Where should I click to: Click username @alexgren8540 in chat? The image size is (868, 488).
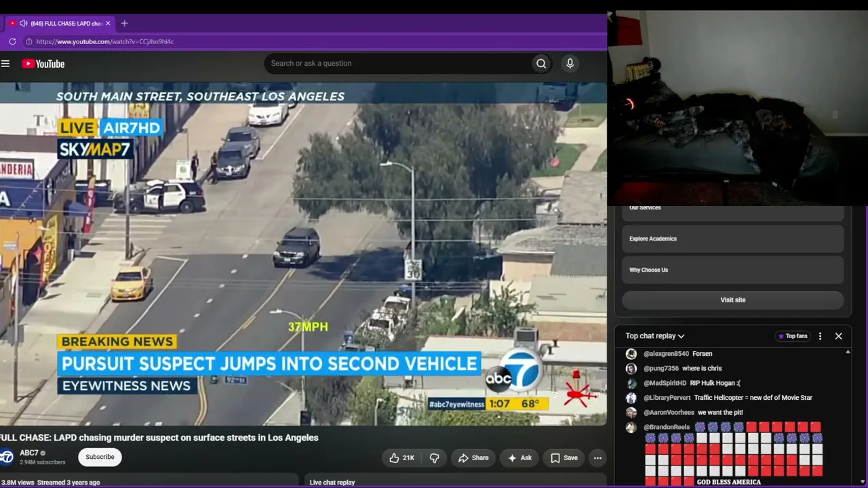pyautogui.click(x=666, y=354)
